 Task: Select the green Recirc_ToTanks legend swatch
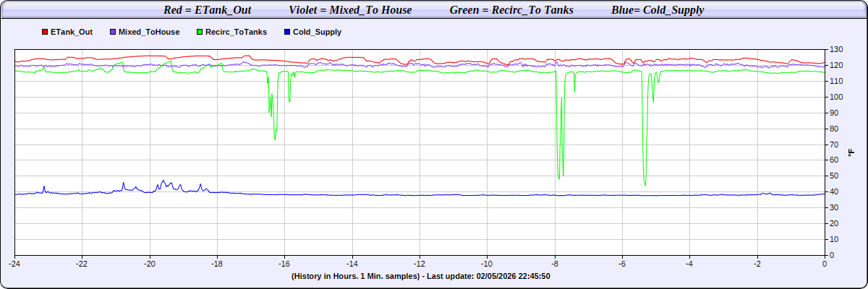(x=199, y=33)
